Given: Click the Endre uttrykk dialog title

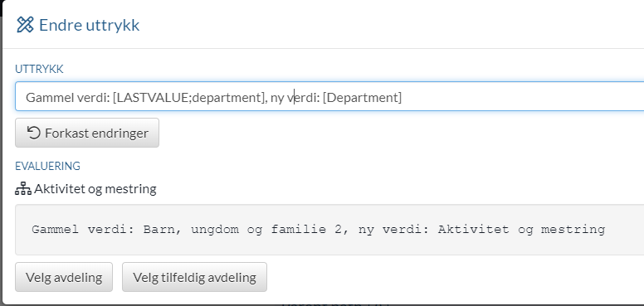Looking at the screenshot, I should tap(89, 25).
